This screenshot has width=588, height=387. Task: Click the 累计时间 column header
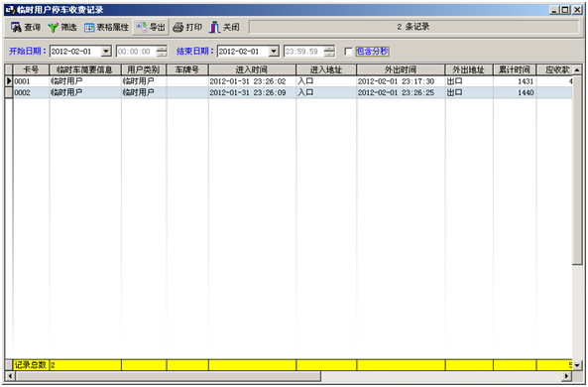pyautogui.click(x=515, y=69)
